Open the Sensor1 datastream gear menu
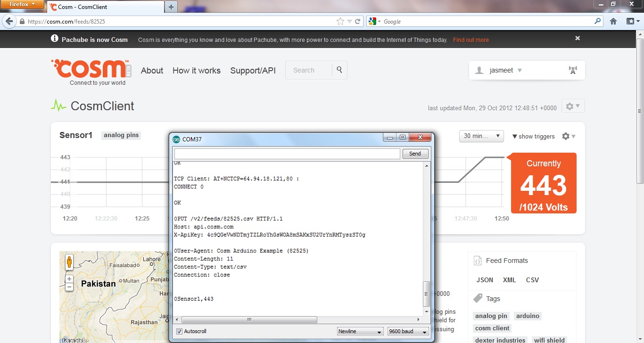This screenshot has width=644, height=343. point(569,136)
